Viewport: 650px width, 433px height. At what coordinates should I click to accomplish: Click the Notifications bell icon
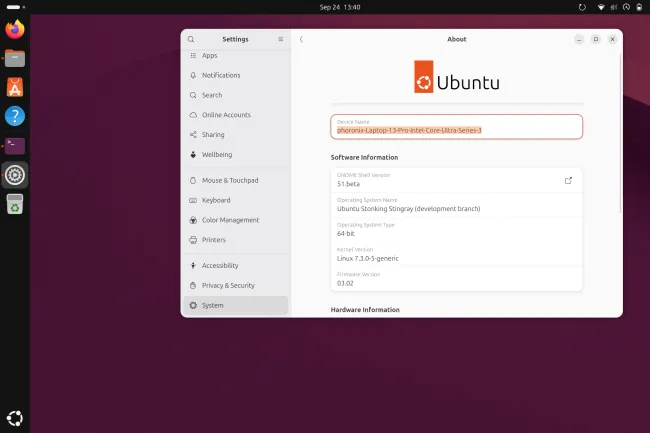[193, 75]
